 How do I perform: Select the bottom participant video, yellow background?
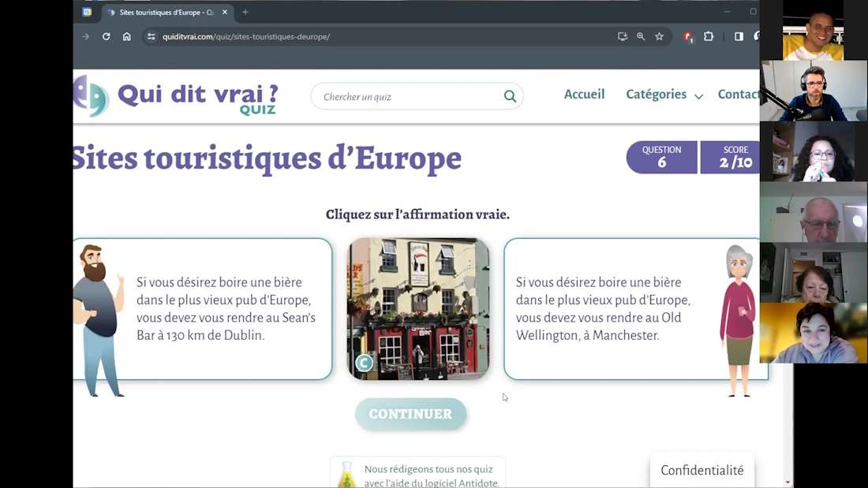tap(814, 333)
